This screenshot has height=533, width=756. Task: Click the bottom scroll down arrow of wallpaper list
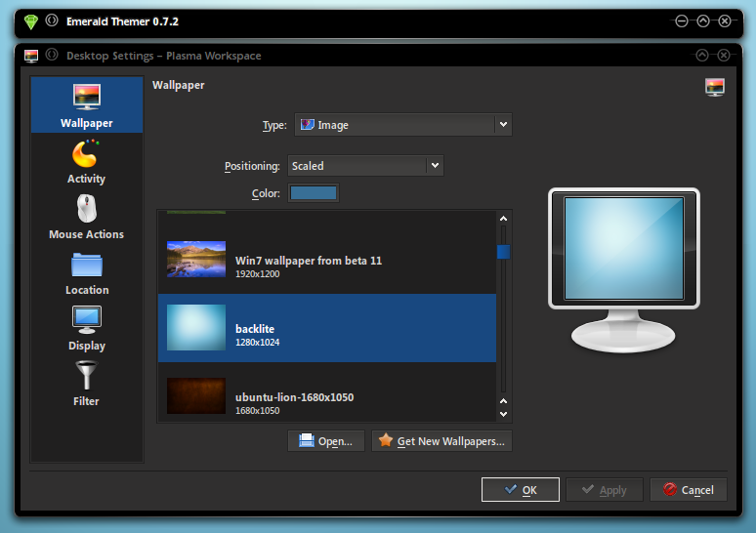pos(503,415)
